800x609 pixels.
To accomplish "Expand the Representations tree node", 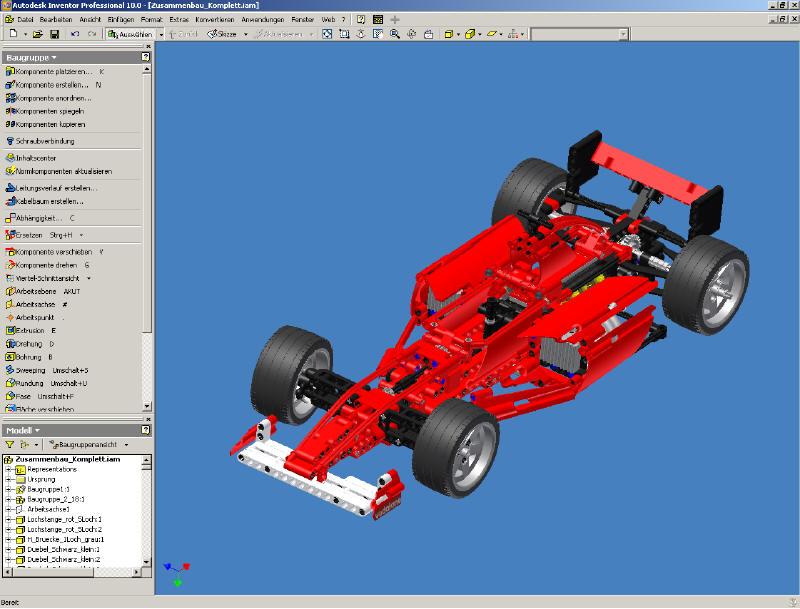I will [9, 470].
